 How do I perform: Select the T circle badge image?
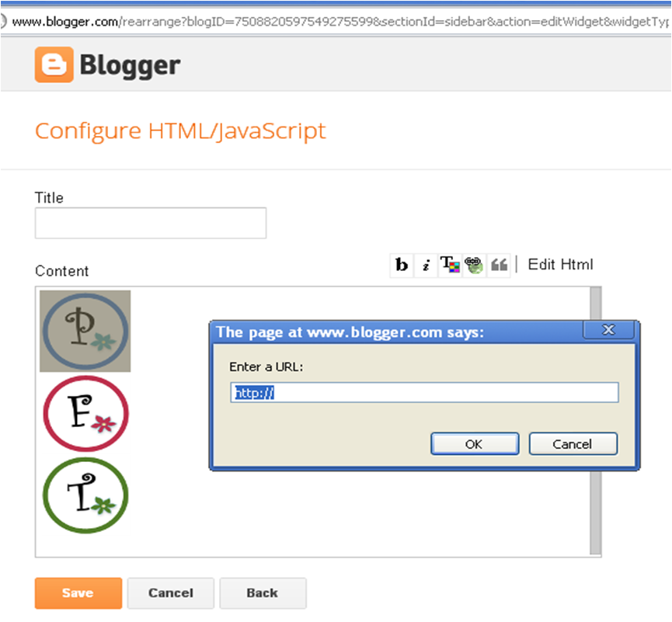click(x=85, y=495)
